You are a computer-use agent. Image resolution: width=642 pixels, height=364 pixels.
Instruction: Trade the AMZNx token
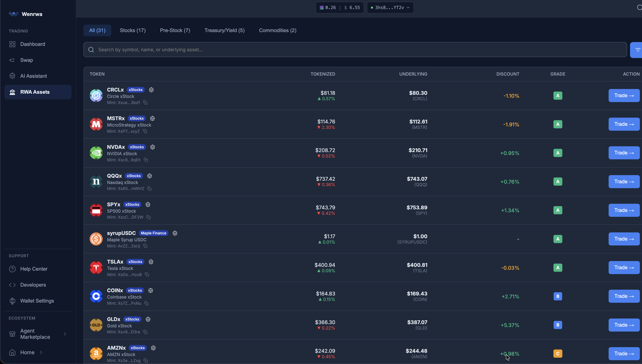point(624,353)
